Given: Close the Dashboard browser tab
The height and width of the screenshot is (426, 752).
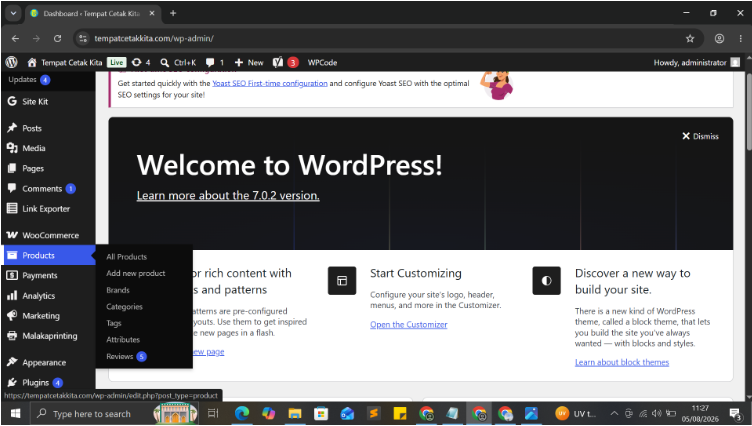Looking at the screenshot, I should (152, 13).
